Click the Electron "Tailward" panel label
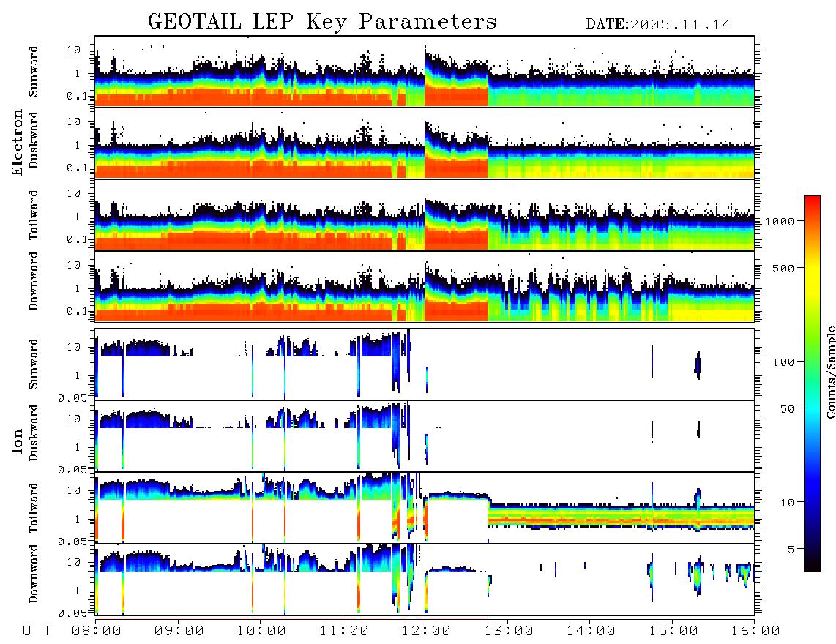The height and width of the screenshot is (644, 836). 34,215
